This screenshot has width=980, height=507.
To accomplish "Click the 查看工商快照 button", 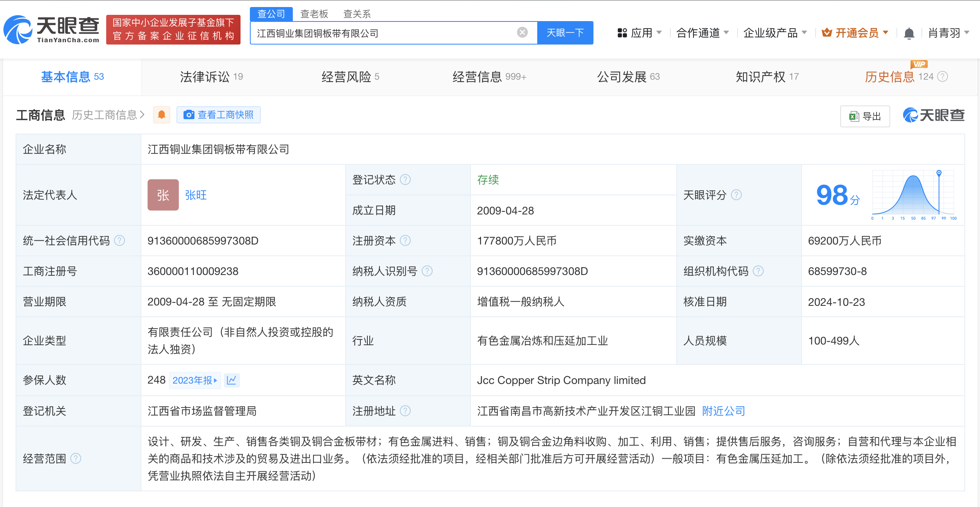I will pyautogui.click(x=219, y=115).
